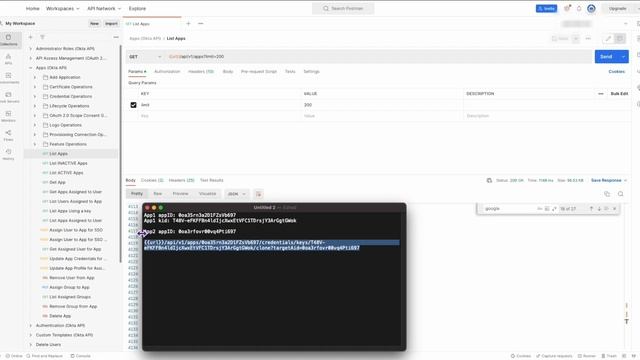Open the user avatar menu

591,9
